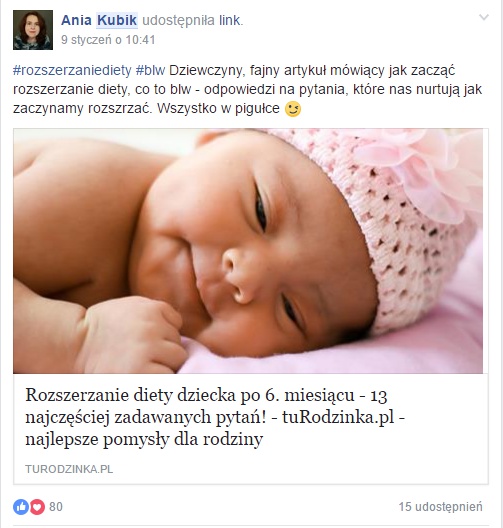Click the post text about rozszerzanie diety
Image resolution: width=503 pixels, height=528 pixels.
tap(247, 90)
